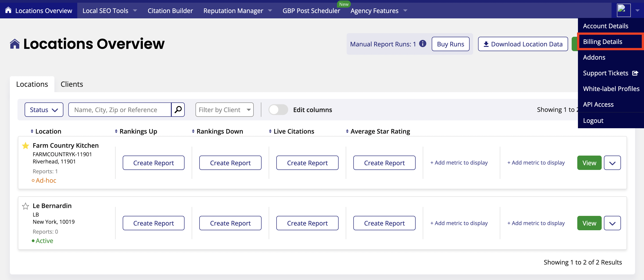
Task: Open Support Tickets menu item
Action: pyautogui.click(x=611, y=73)
